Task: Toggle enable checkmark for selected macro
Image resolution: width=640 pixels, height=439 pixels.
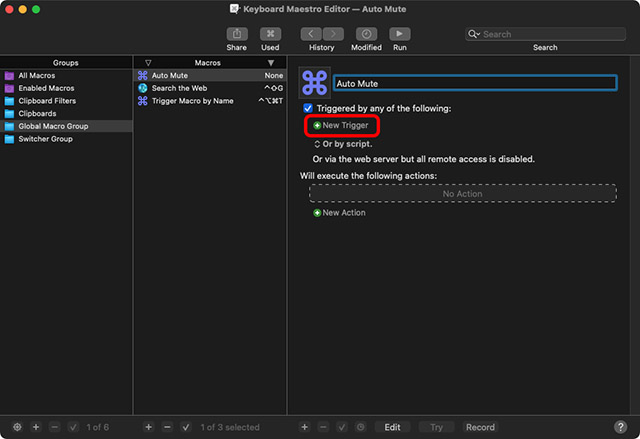Action: [186, 427]
